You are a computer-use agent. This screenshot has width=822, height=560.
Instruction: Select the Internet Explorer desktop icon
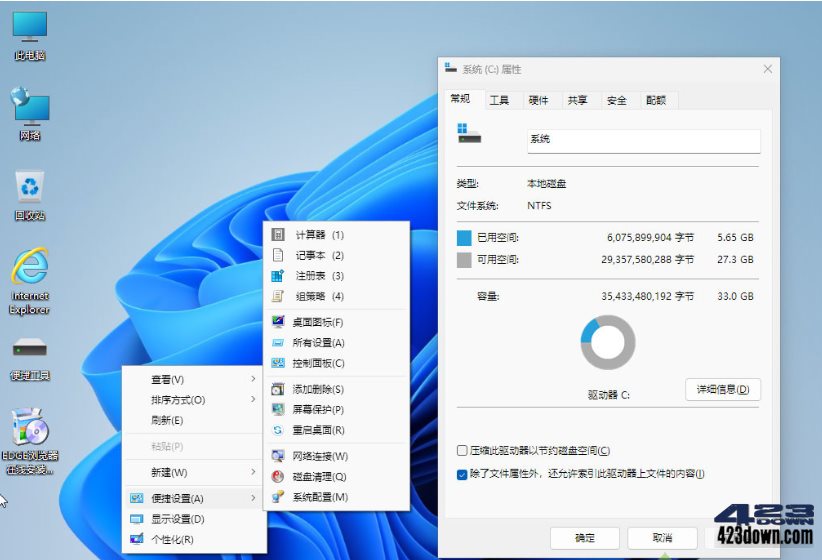(x=30, y=281)
